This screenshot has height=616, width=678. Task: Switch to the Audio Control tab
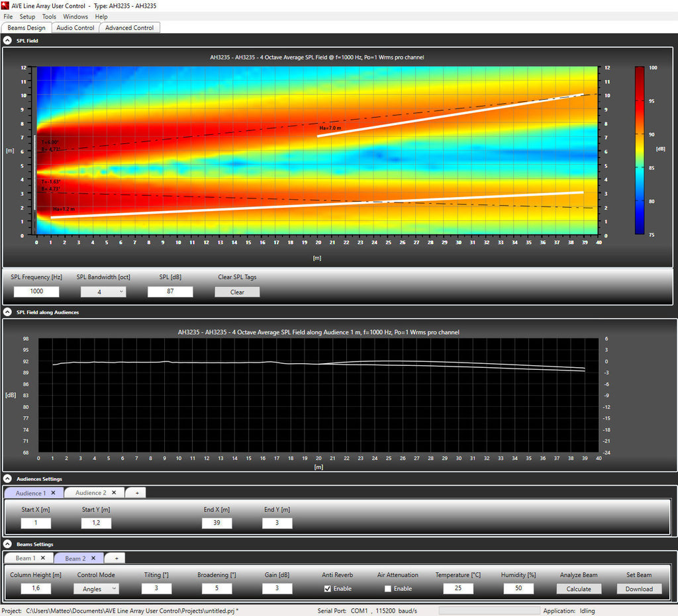(75, 28)
